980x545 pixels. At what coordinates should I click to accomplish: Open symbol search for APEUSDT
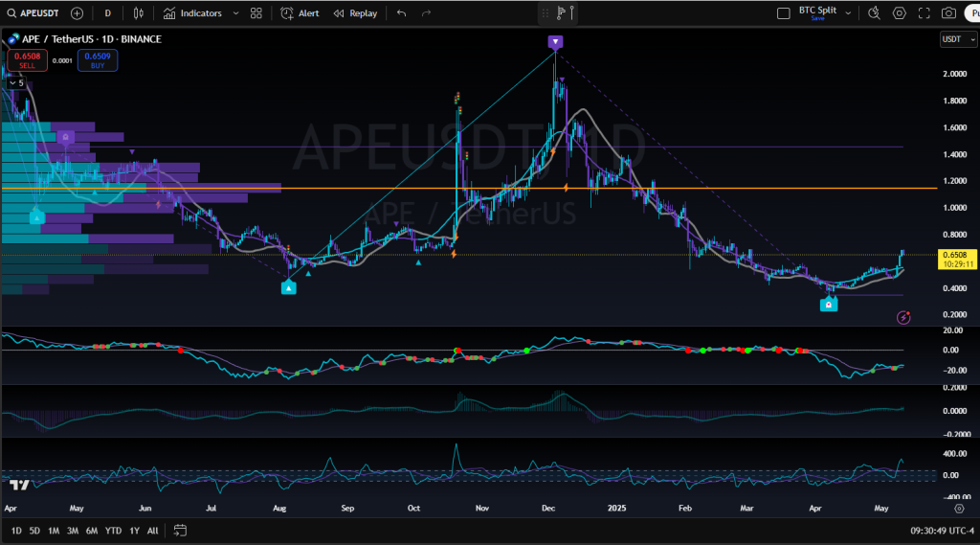click(x=33, y=13)
